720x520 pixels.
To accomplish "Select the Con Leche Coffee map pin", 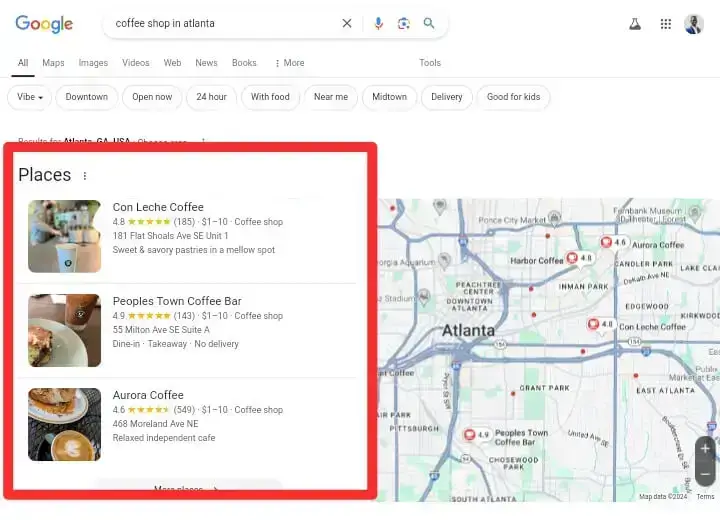I will [x=601, y=324].
